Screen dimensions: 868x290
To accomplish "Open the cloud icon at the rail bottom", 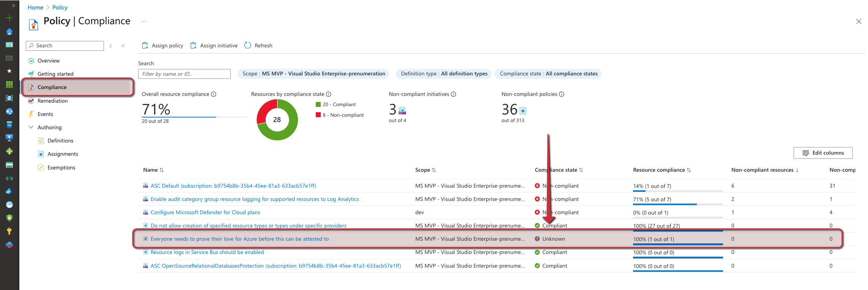I will point(9,245).
